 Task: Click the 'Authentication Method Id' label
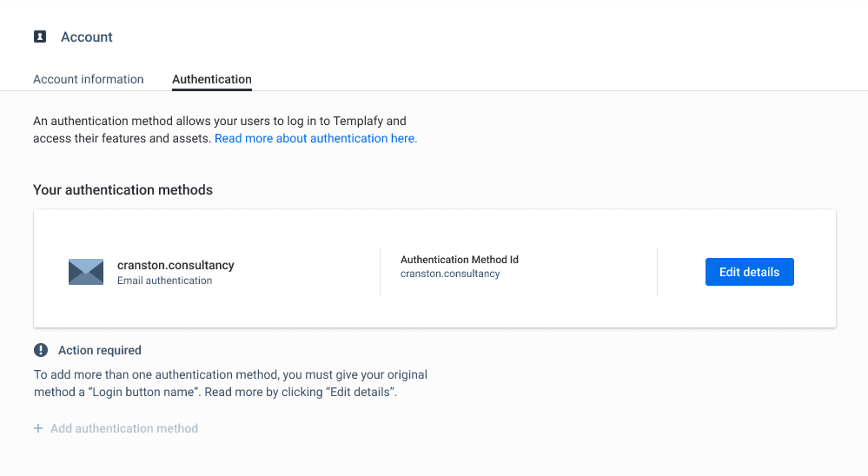(459, 260)
